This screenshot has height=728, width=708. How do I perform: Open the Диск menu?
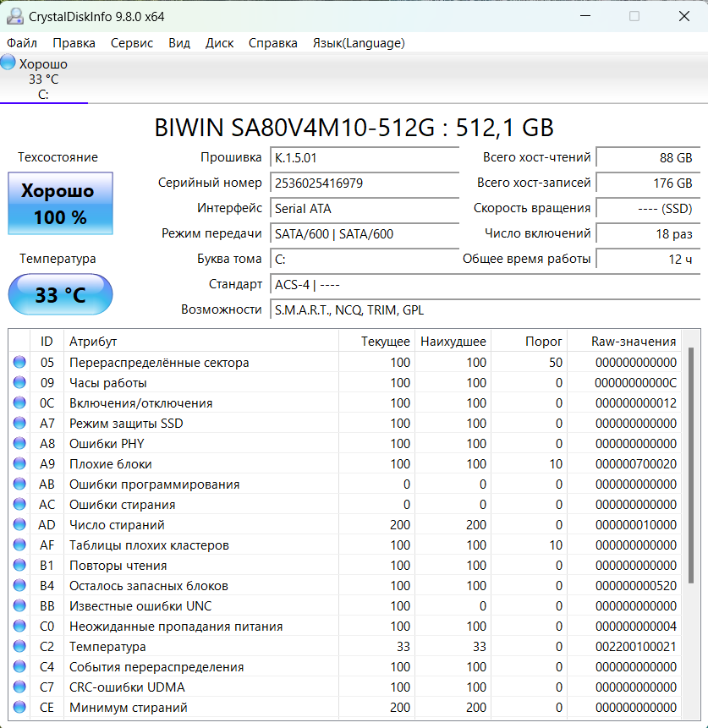click(x=220, y=43)
